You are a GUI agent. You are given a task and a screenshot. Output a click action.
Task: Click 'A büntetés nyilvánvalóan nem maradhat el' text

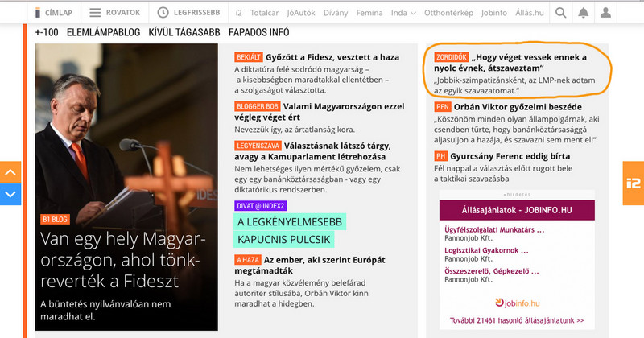click(x=105, y=311)
